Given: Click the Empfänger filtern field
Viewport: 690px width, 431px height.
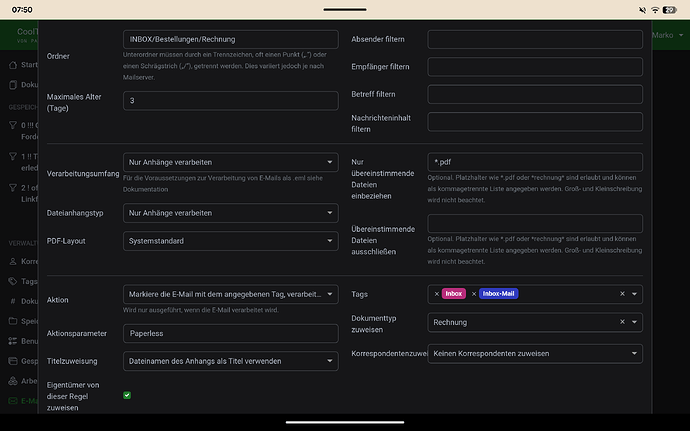Looking at the screenshot, I should coord(535,66).
